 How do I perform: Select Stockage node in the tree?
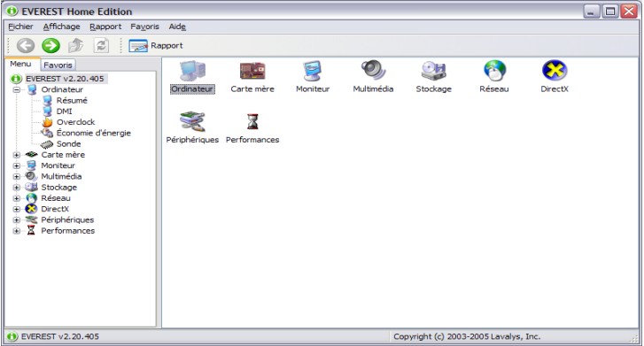(x=58, y=188)
